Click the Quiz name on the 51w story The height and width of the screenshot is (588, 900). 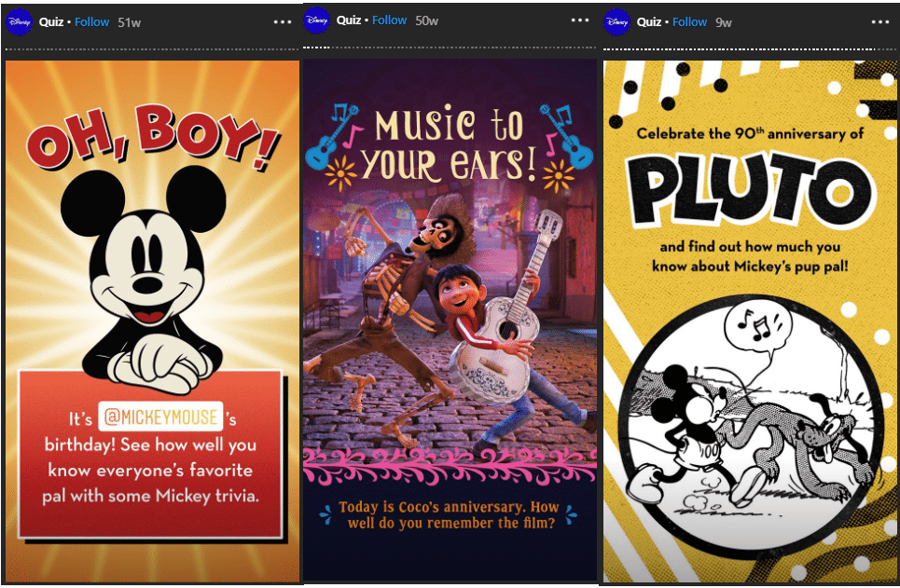51,22
